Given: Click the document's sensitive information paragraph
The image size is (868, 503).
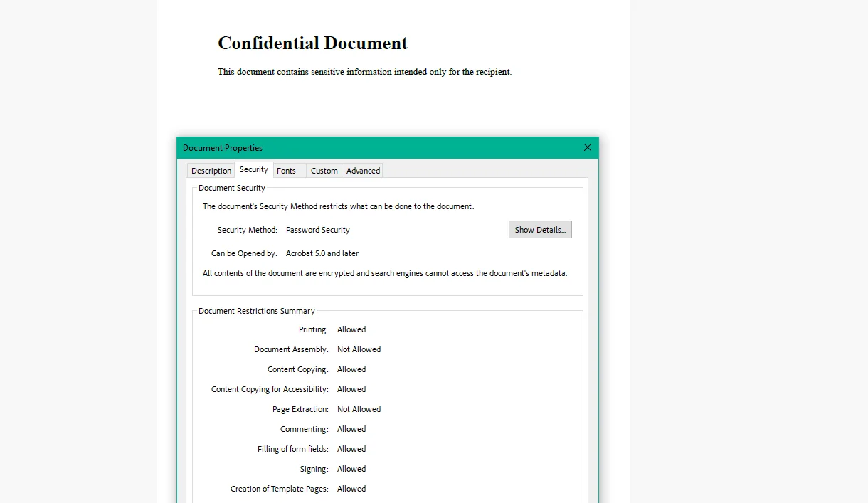Looking at the screenshot, I should click(x=364, y=71).
